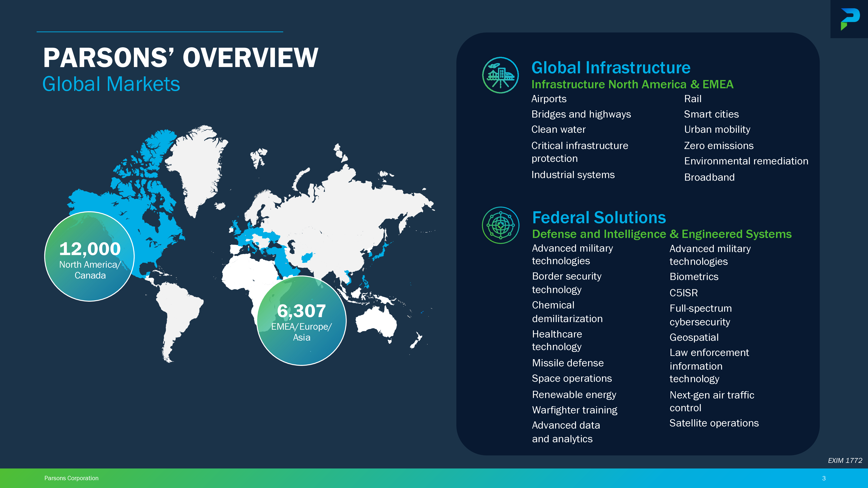Click Infrastructure North America & EMEA subheading

(632, 84)
